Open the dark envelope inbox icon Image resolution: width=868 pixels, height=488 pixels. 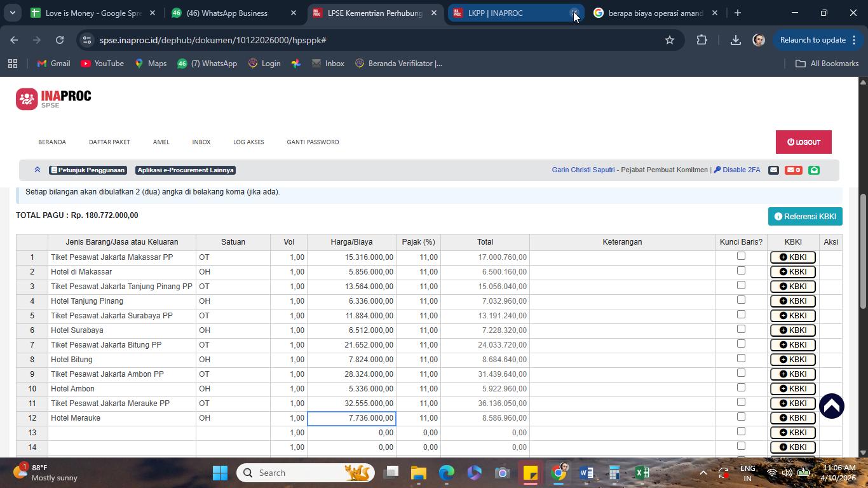coord(773,170)
